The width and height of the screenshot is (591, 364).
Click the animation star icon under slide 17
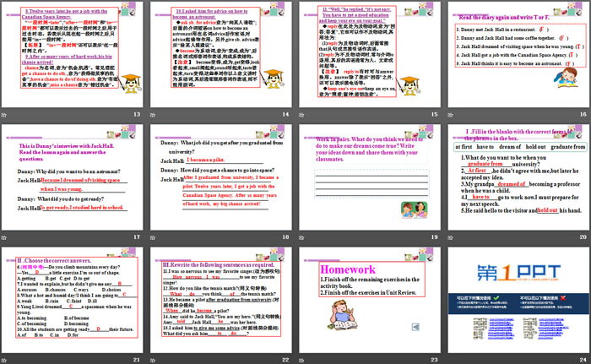[4, 237]
